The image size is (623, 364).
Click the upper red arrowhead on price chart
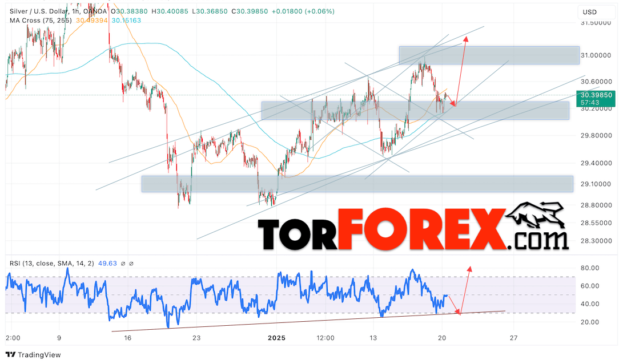pyautogui.click(x=465, y=39)
